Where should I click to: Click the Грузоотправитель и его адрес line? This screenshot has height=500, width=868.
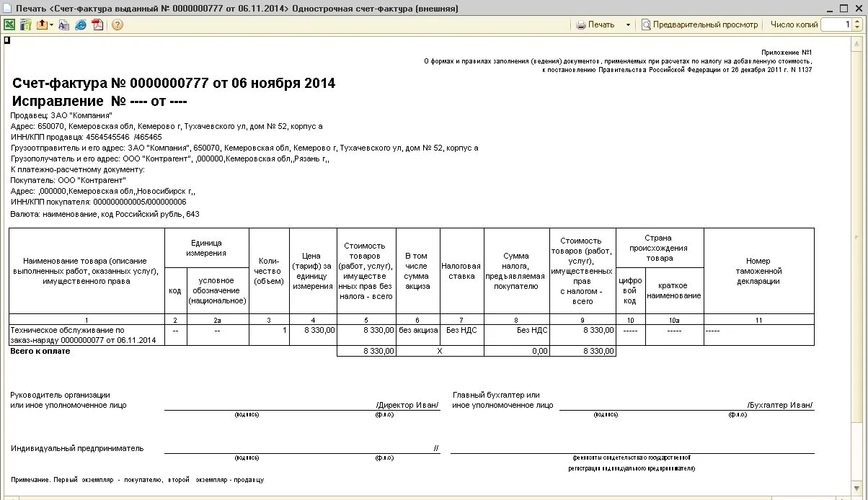244,148
